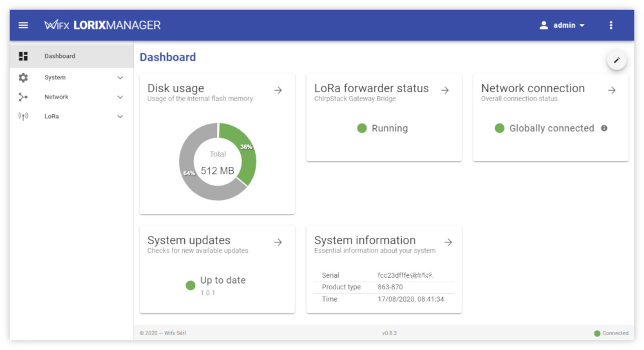Image resolution: width=644 pixels, height=350 pixels.
Task: Open the three-dot overflow menu
Action: click(x=611, y=25)
